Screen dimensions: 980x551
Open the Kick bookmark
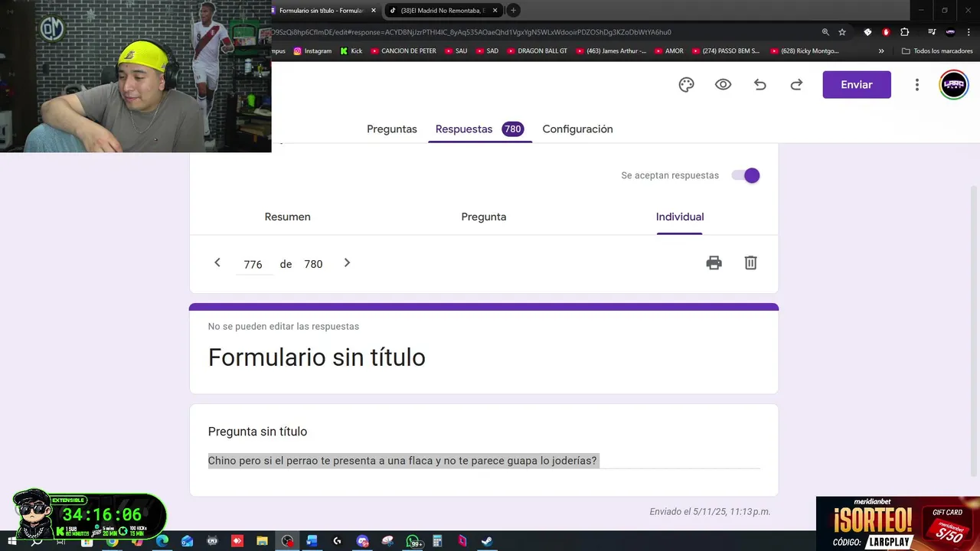[x=351, y=51]
